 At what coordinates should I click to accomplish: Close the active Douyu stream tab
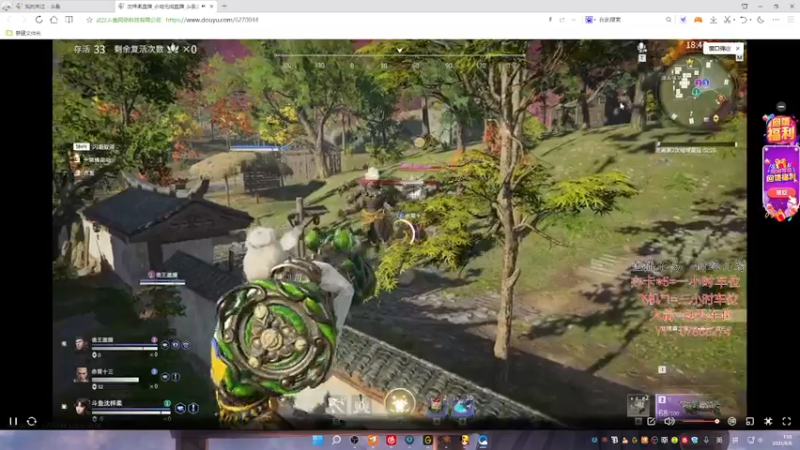click(x=211, y=6)
